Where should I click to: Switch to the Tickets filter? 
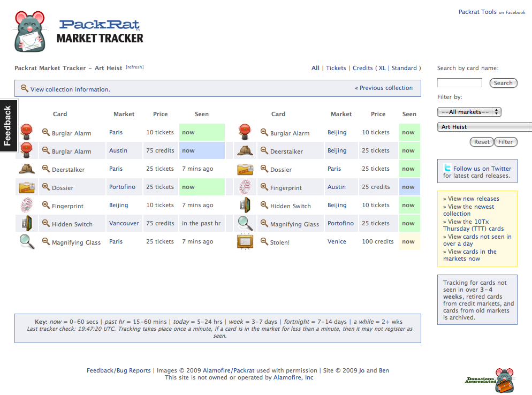(336, 68)
